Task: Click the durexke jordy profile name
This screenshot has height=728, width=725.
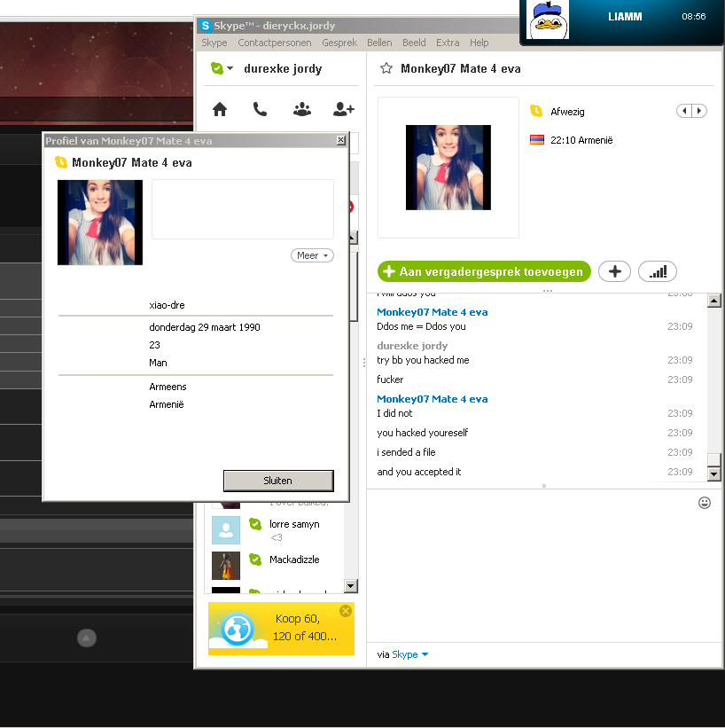Action: pyautogui.click(x=283, y=68)
